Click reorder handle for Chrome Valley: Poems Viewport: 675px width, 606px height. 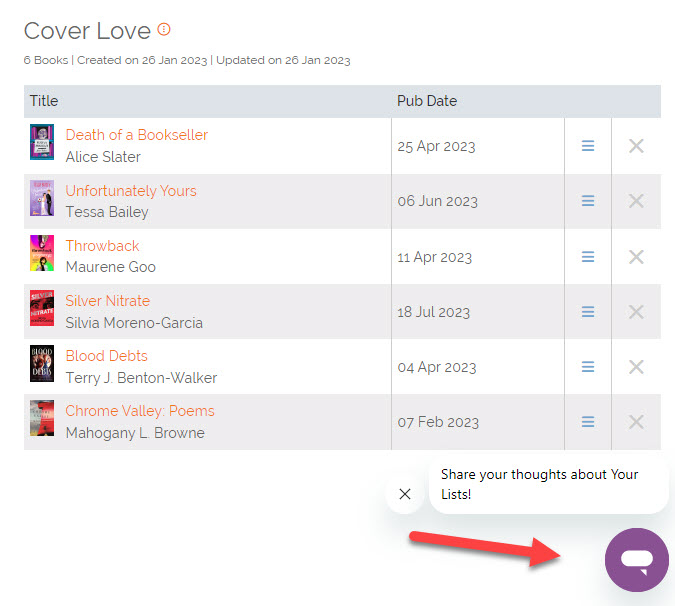[588, 422]
